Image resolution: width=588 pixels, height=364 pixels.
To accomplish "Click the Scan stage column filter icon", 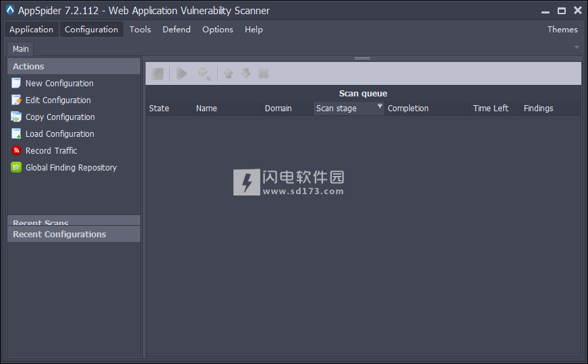I will pyautogui.click(x=380, y=107).
